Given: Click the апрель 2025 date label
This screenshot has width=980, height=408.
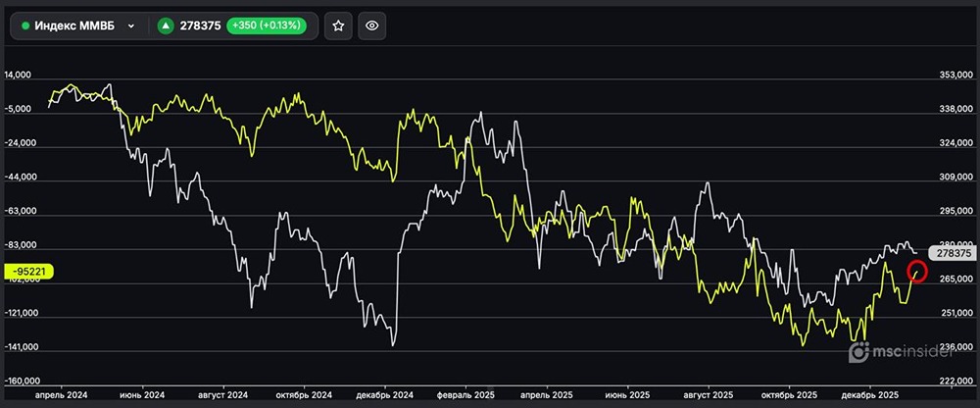Looking at the screenshot, I should point(547,396).
